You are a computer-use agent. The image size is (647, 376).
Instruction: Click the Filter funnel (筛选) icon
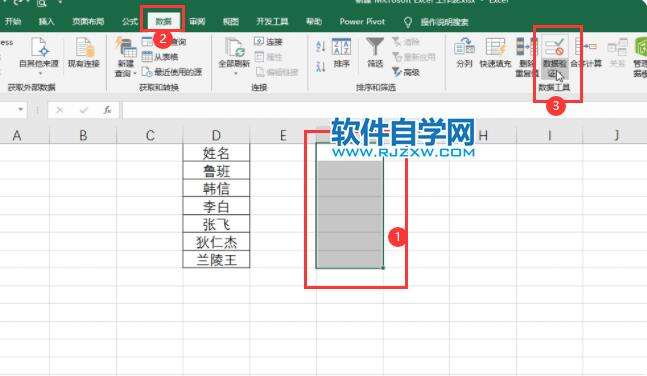(375, 52)
